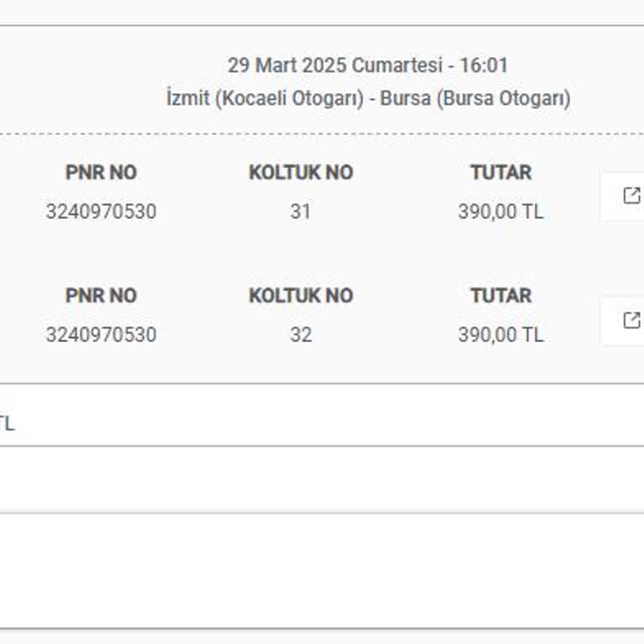Screen dimensions: 644x644
Task: Click seat number 32
Action: tap(300, 335)
